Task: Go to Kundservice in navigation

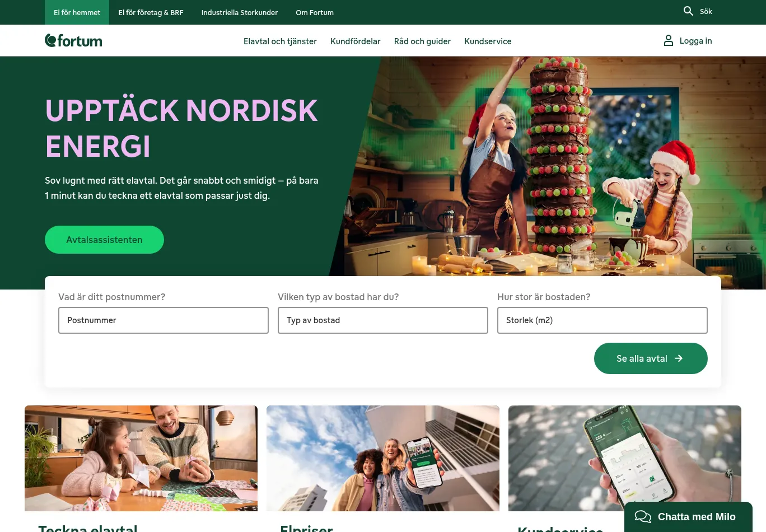Action: point(488,41)
